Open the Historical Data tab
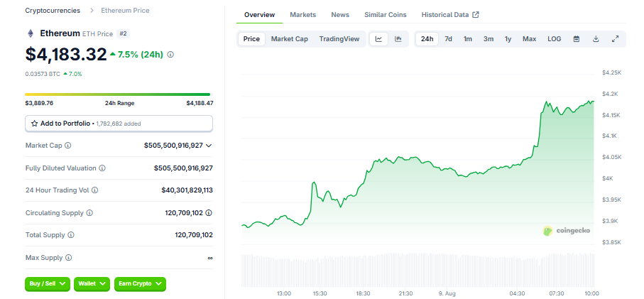 450,15
